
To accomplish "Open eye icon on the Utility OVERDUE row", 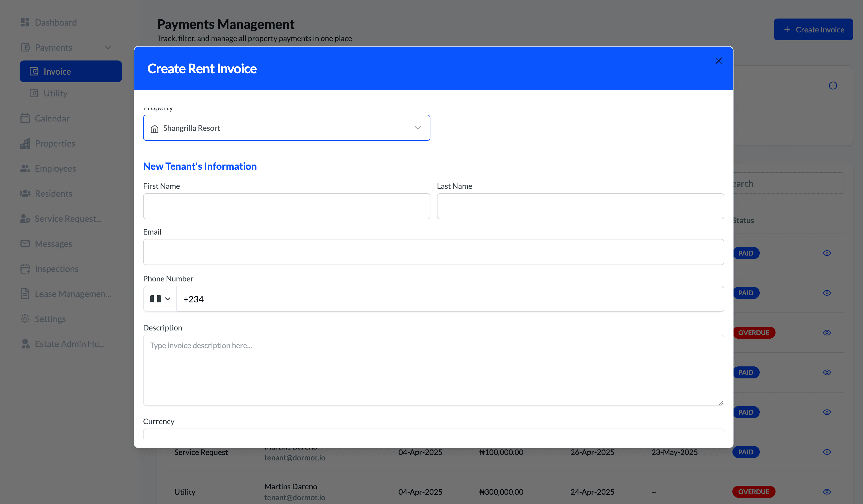I will (827, 492).
